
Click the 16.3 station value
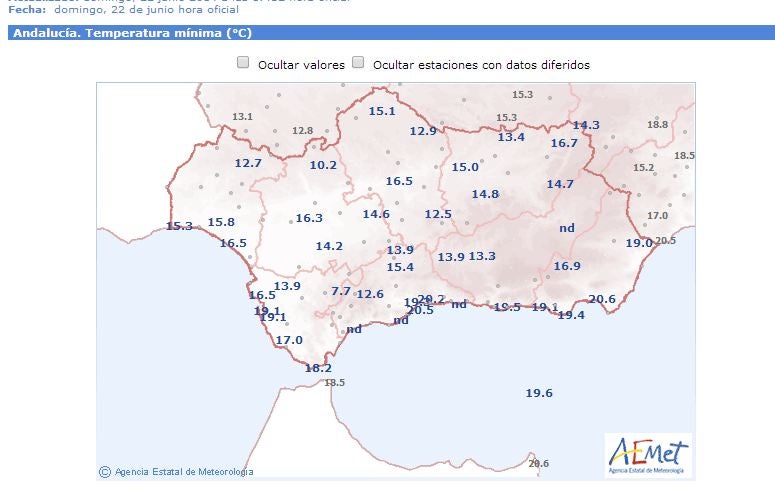point(309,218)
